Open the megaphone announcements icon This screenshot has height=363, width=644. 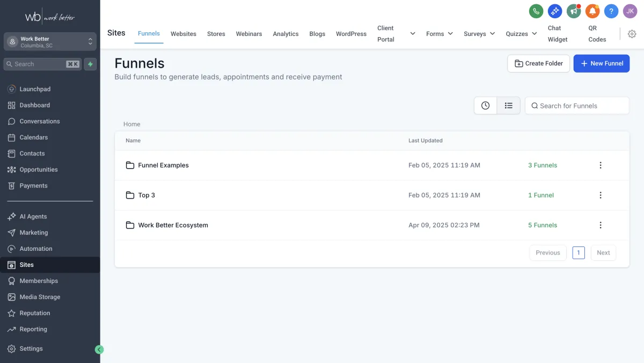coord(574,11)
